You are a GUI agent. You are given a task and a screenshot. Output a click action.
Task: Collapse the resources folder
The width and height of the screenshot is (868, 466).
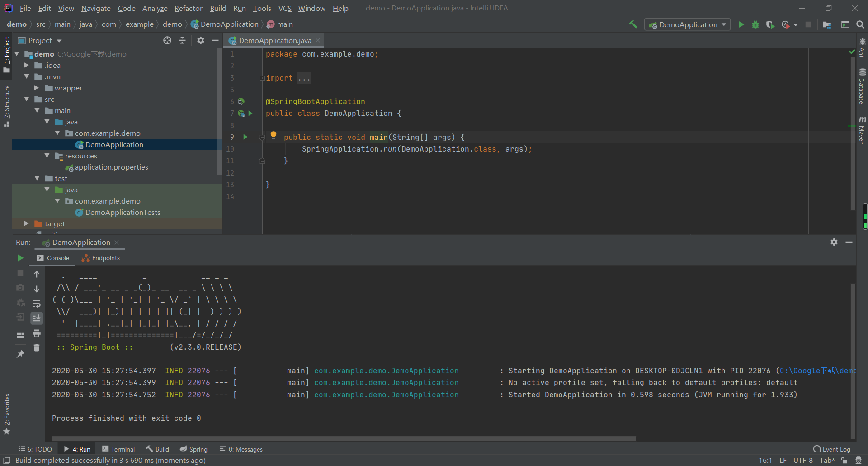47,156
